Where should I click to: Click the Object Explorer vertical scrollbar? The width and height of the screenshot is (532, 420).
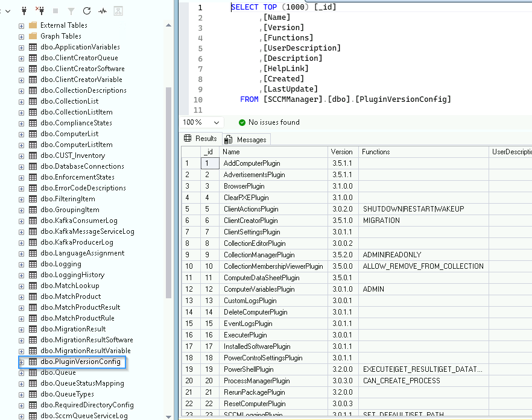pos(168,193)
